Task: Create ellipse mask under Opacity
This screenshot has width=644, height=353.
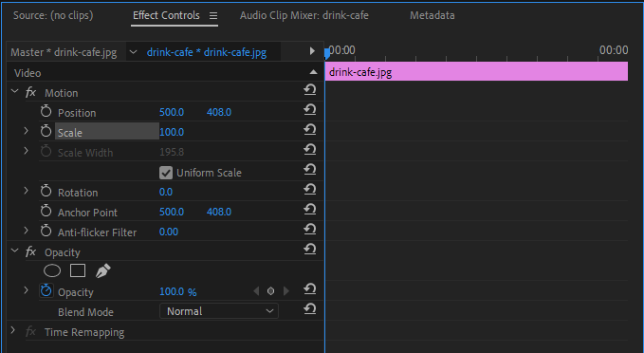Action: click(x=52, y=270)
